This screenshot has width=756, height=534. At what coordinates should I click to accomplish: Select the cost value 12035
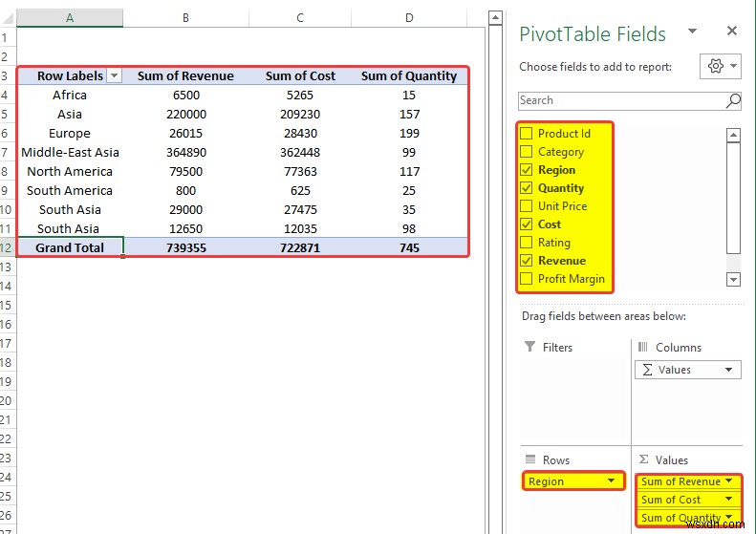[300, 228]
